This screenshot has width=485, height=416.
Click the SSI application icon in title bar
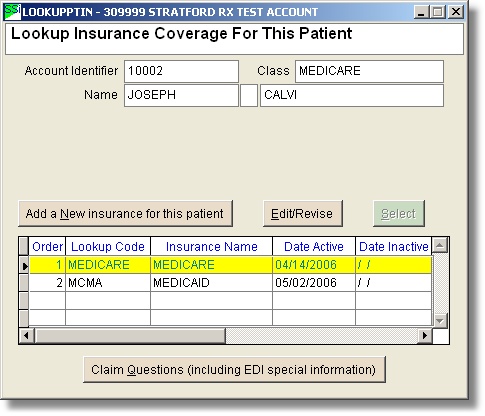coord(12,12)
